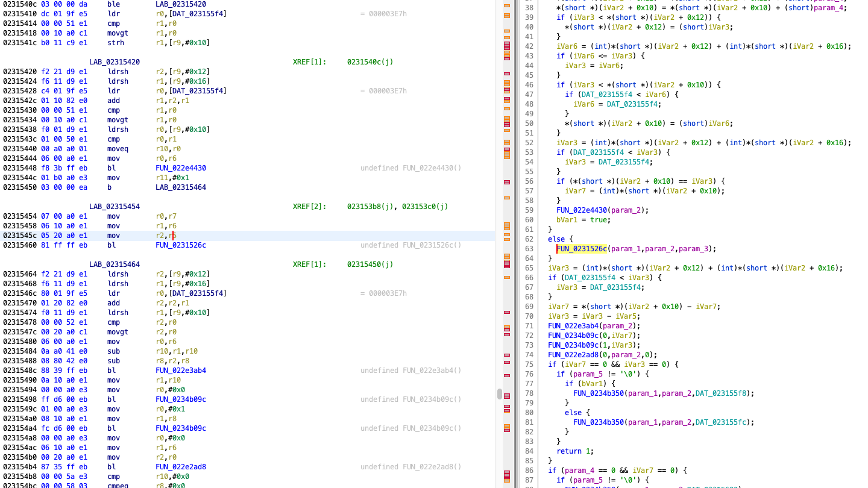Click LAB_02315464 label header in listing

pyautogui.click(x=115, y=264)
